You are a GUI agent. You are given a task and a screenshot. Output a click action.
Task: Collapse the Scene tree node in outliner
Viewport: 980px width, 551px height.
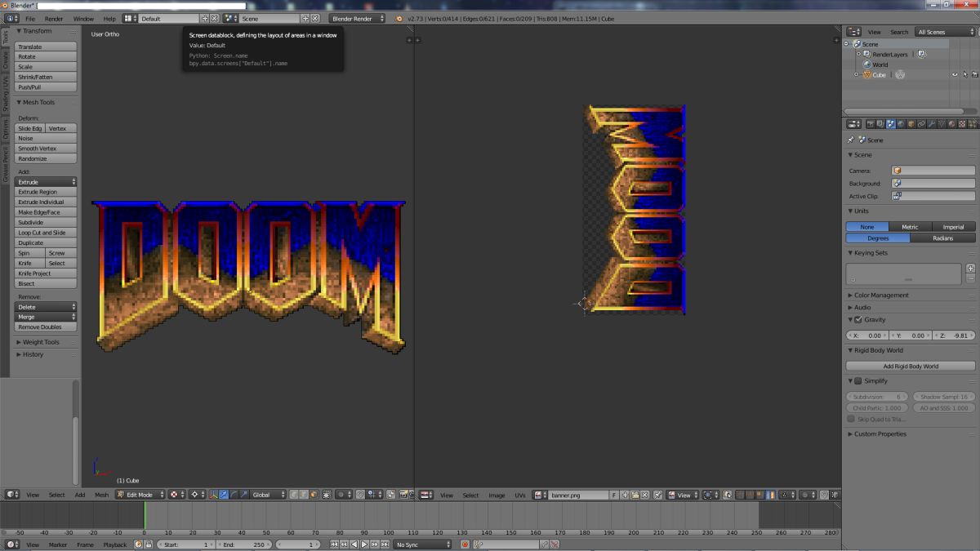(848, 44)
